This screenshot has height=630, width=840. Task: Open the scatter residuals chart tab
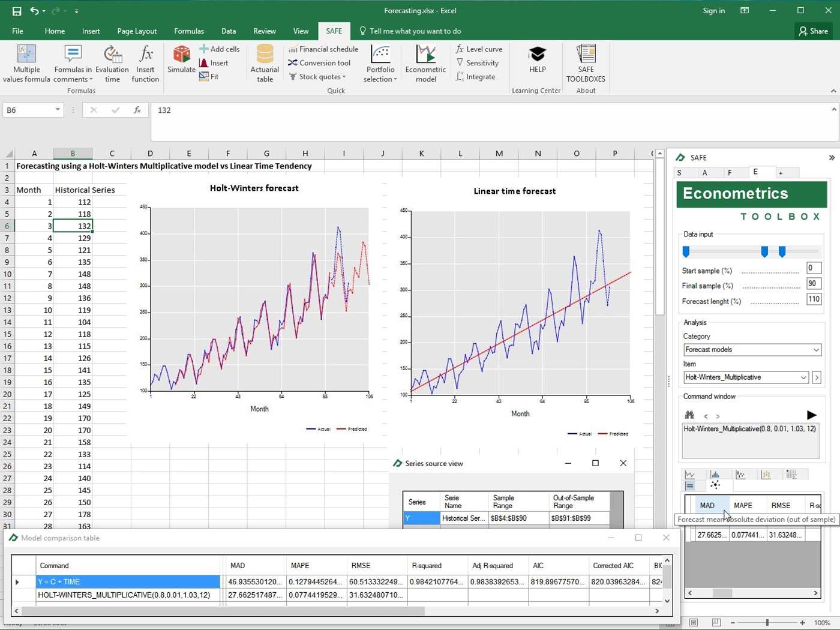pos(741,475)
